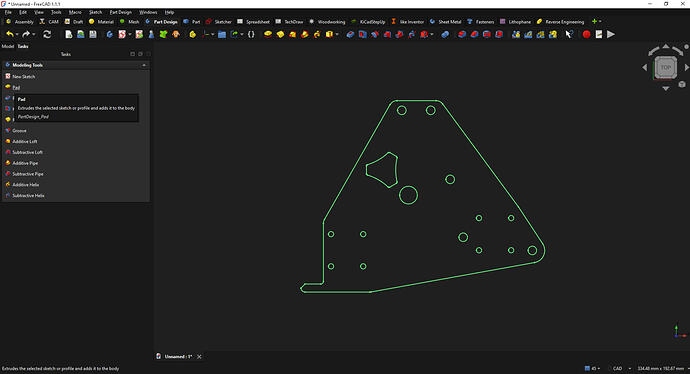Open the File menu
Screen dimensions: 690x374
point(8,12)
